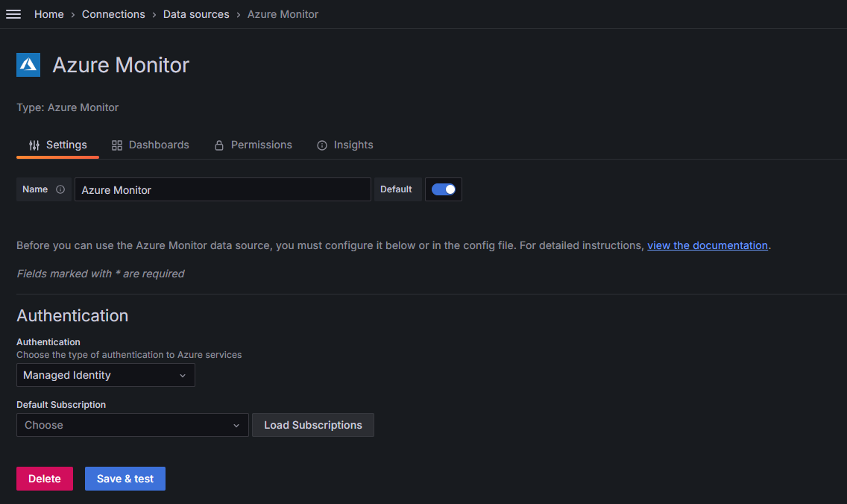Switch to the Settings tab
Viewport: 847px width, 504px height.
pyautogui.click(x=58, y=145)
